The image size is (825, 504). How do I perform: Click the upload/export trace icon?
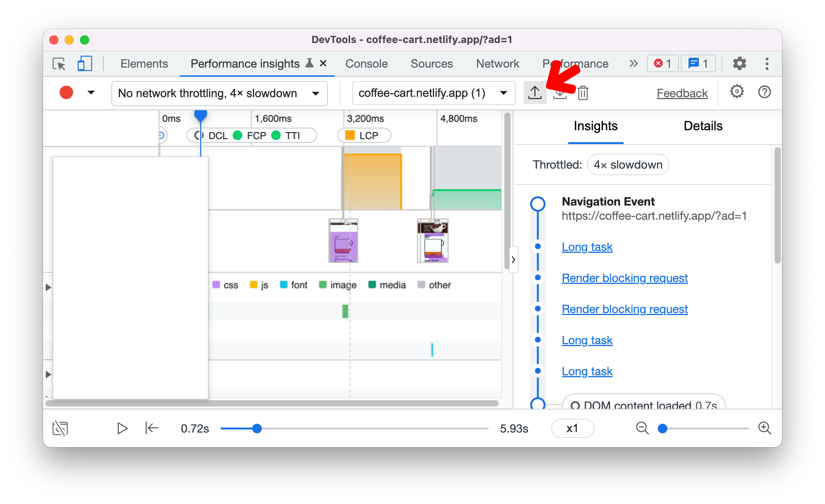534,93
